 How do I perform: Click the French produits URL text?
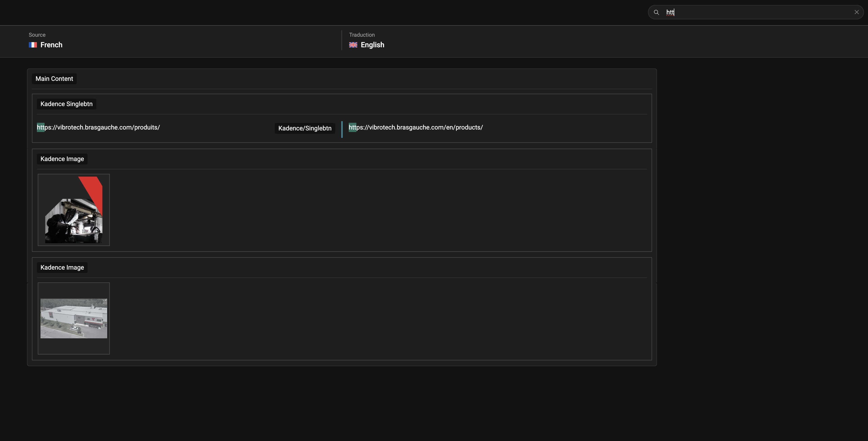tap(98, 127)
